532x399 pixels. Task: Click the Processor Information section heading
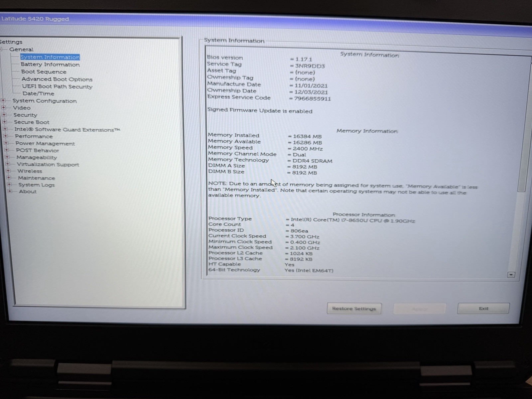(364, 215)
